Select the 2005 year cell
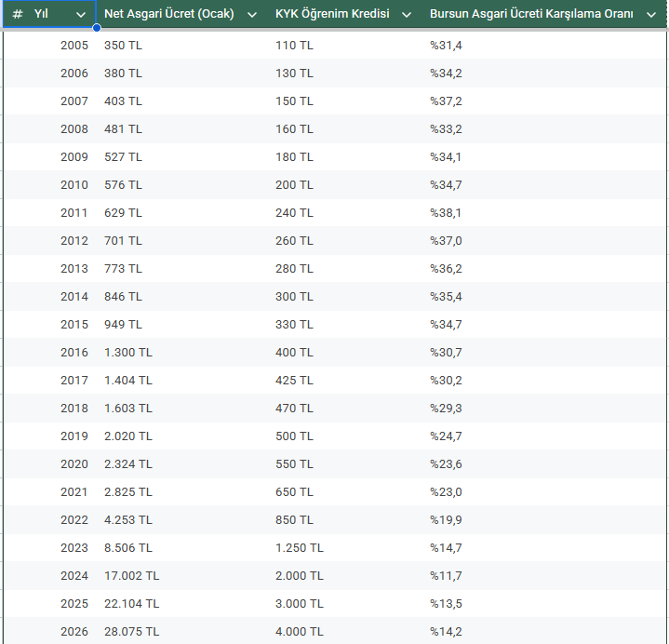 click(74, 46)
